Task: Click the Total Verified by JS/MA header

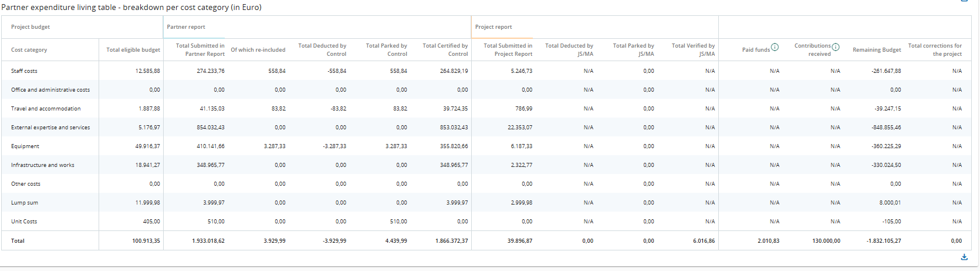Action: [693, 50]
